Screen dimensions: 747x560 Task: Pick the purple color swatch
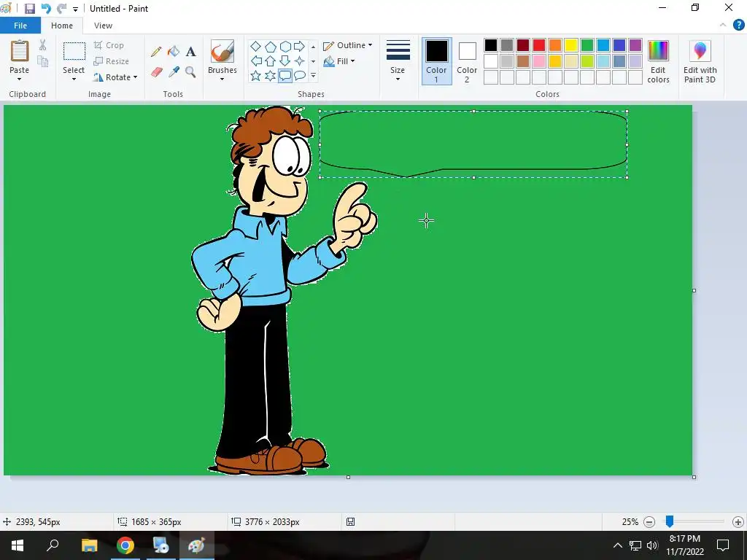(635, 45)
